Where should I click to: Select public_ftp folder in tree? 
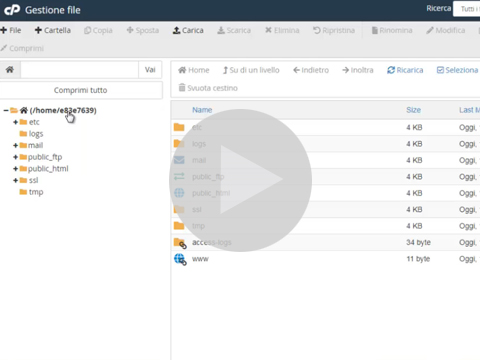point(45,157)
